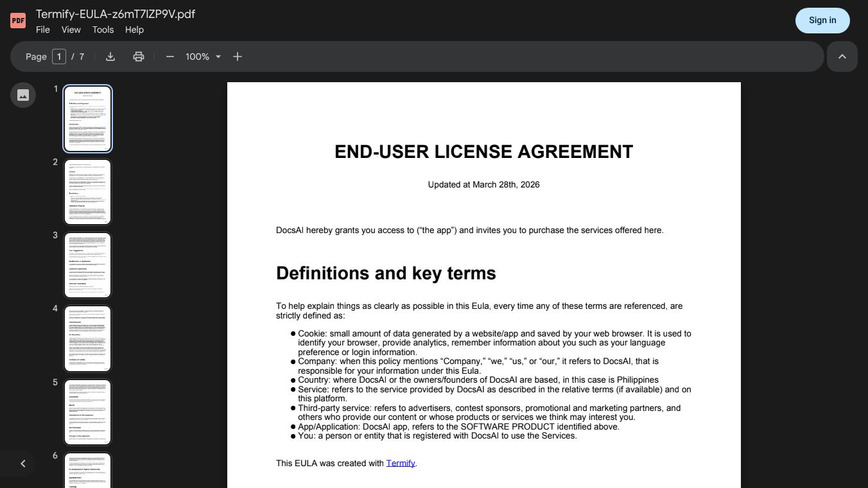
Task: Jump to page 3 thumbnail
Action: (x=88, y=265)
